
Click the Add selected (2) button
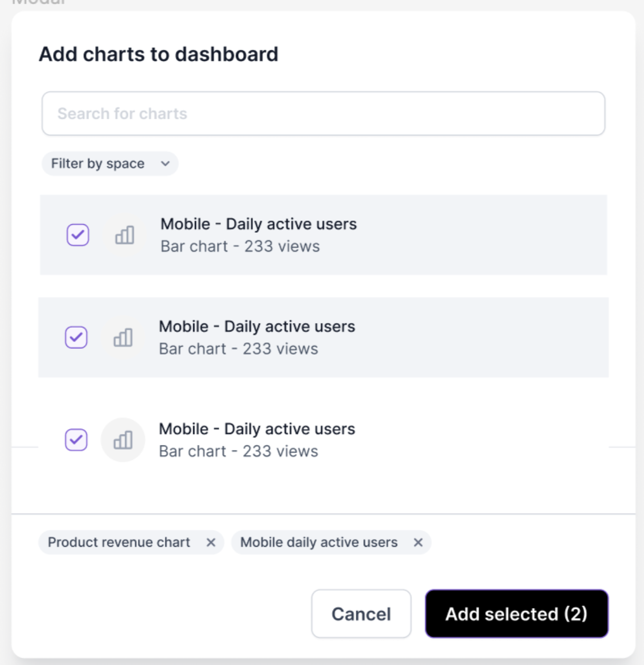517,614
